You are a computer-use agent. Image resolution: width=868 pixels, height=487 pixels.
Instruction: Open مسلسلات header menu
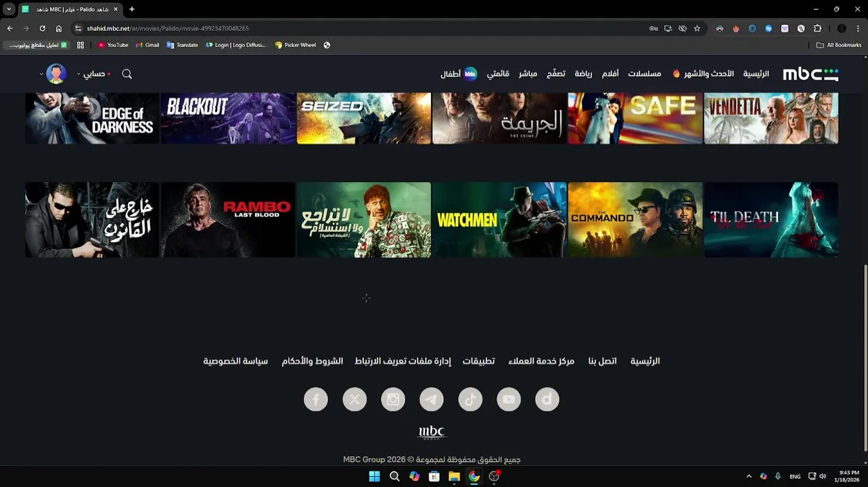[644, 74]
